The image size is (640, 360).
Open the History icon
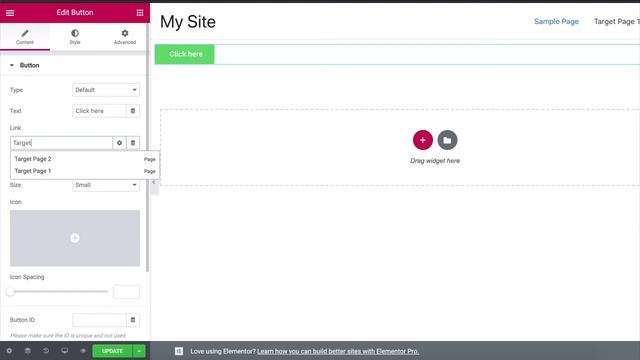(46, 351)
